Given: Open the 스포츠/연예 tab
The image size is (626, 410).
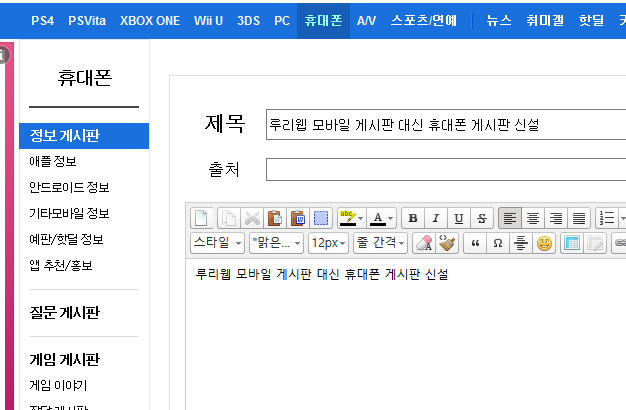Looking at the screenshot, I should 424,21.
